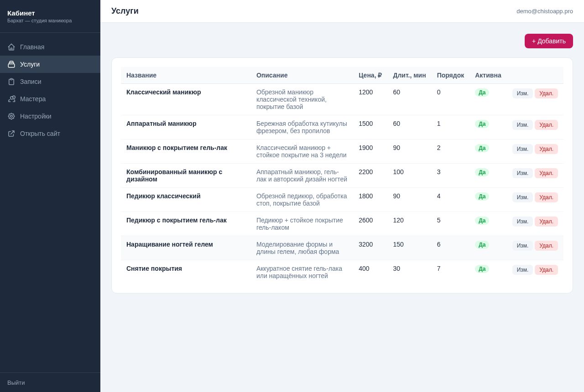Delete the Аппаратный маникюр service

coord(546,125)
